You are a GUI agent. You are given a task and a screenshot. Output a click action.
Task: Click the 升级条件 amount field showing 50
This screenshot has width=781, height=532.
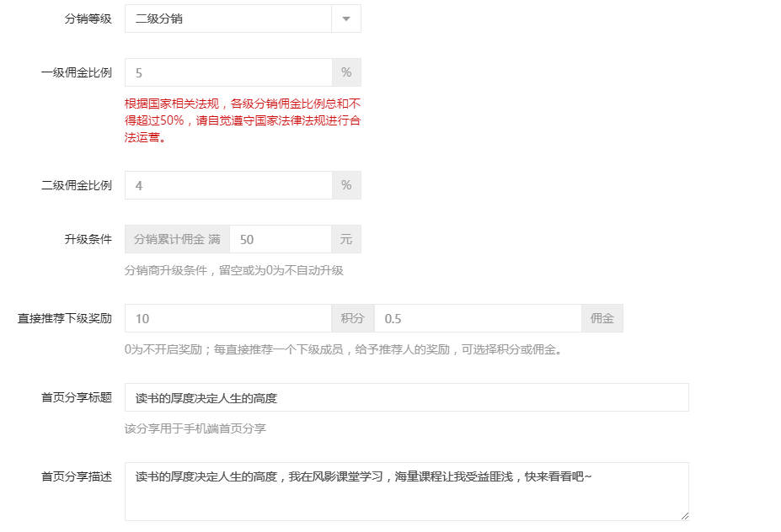(x=281, y=239)
